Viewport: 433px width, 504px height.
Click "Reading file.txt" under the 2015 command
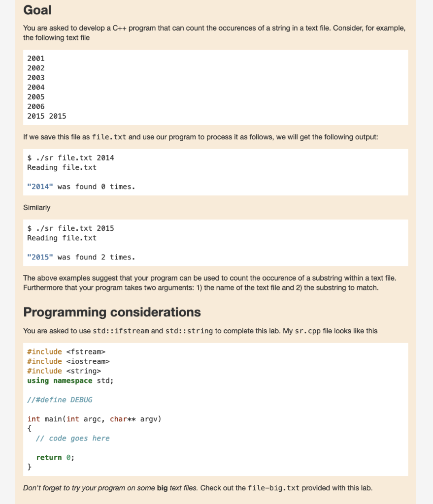point(62,238)
